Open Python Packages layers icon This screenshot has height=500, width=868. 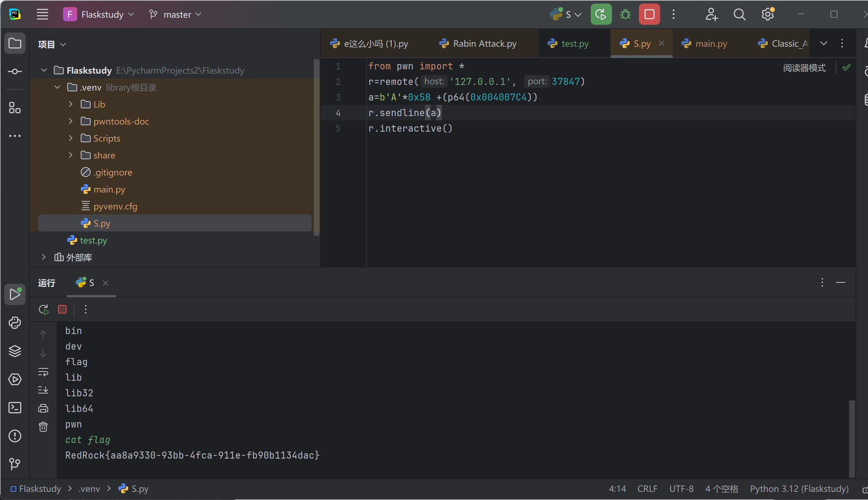15,351
